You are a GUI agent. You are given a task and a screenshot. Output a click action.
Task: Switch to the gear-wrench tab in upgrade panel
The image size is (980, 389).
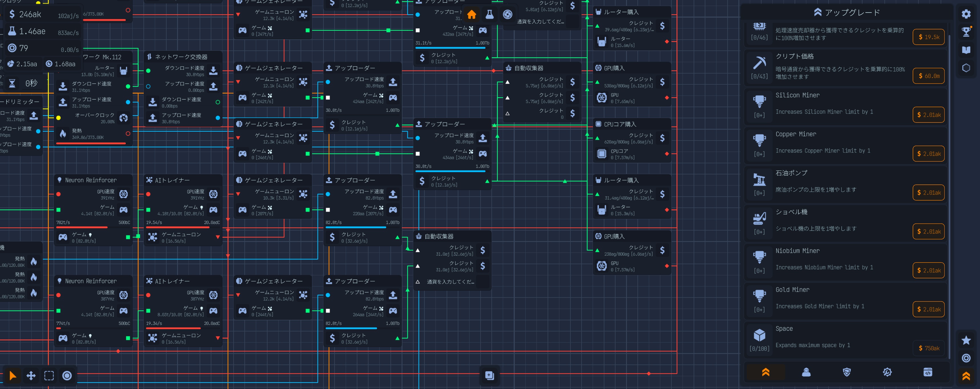[887, 372]
